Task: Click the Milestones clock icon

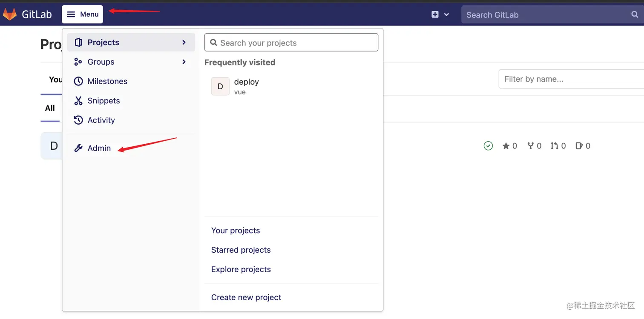Action: point(78,81)
